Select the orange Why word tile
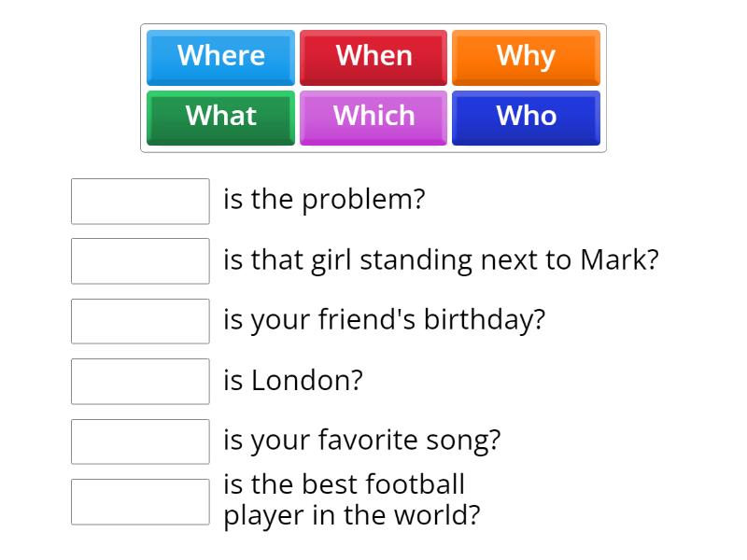Viewport: 747px width, 560px height. pyautogui.click(x=527, y=56)
